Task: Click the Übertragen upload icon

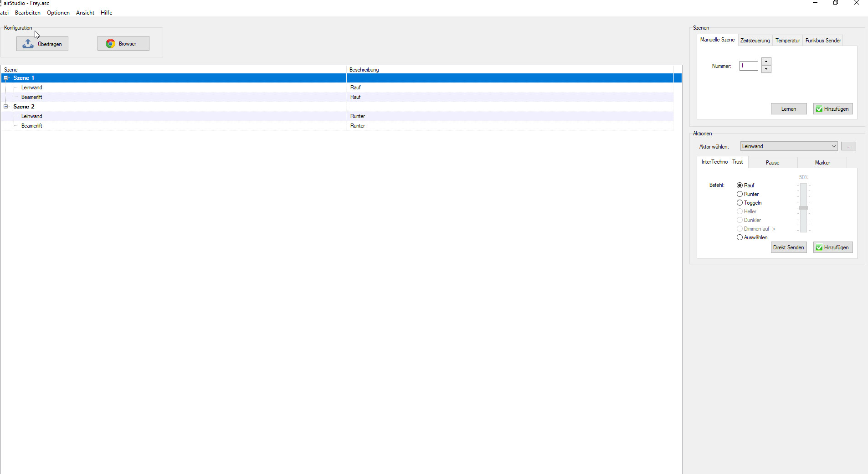Action: (28, 44)
